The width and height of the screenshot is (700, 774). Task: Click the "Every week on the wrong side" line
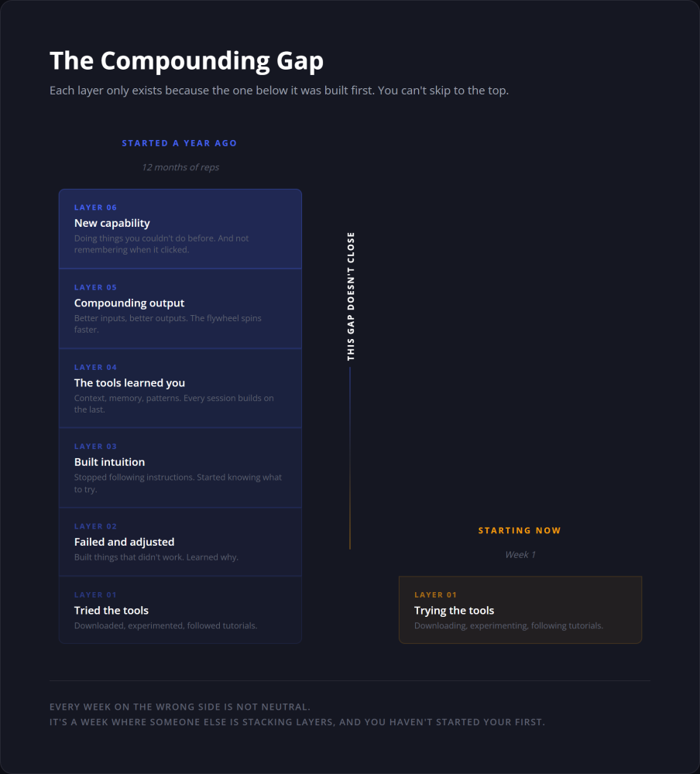tap(180, 707)
